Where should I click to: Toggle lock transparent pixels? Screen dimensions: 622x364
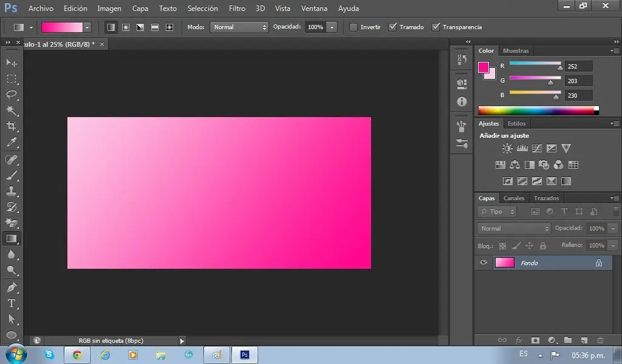click(x=502, y=246)
